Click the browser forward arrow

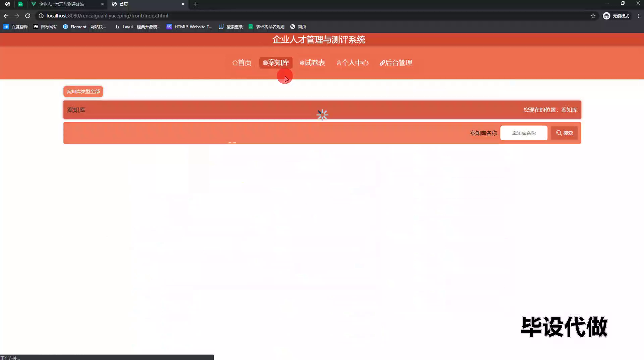coord(17,16)
